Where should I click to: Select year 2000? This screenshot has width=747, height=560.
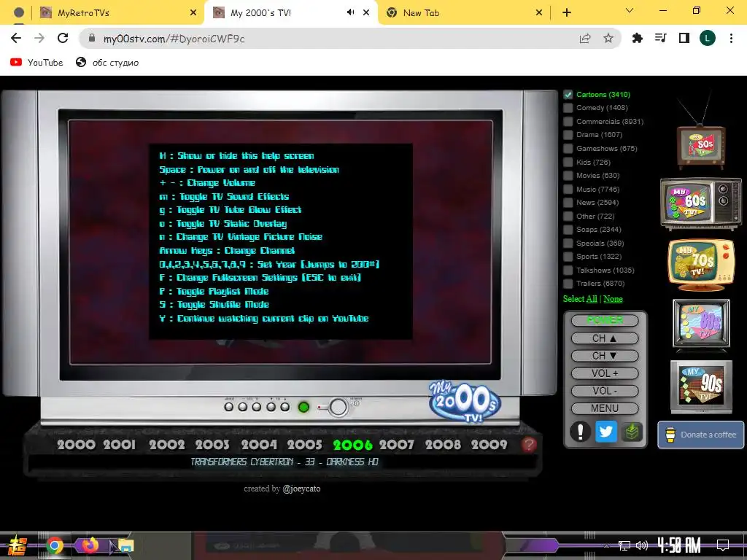pyautogui.click(x=76, y=445)
